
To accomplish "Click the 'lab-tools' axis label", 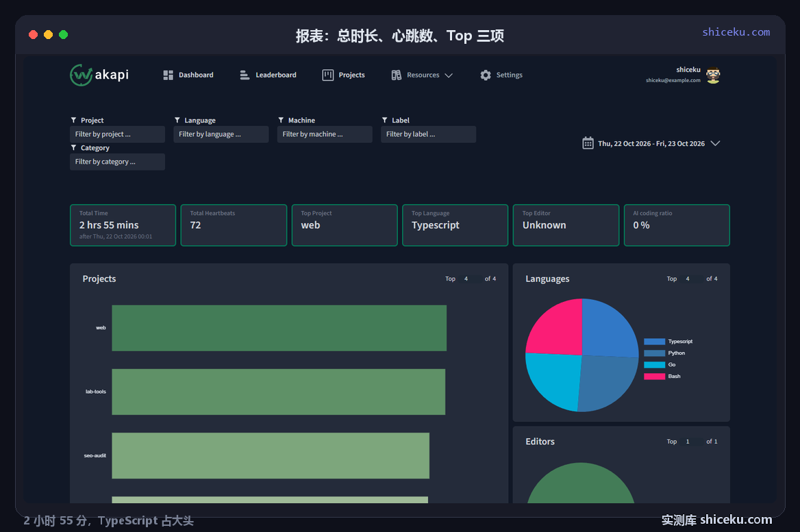I will (95, 391).
